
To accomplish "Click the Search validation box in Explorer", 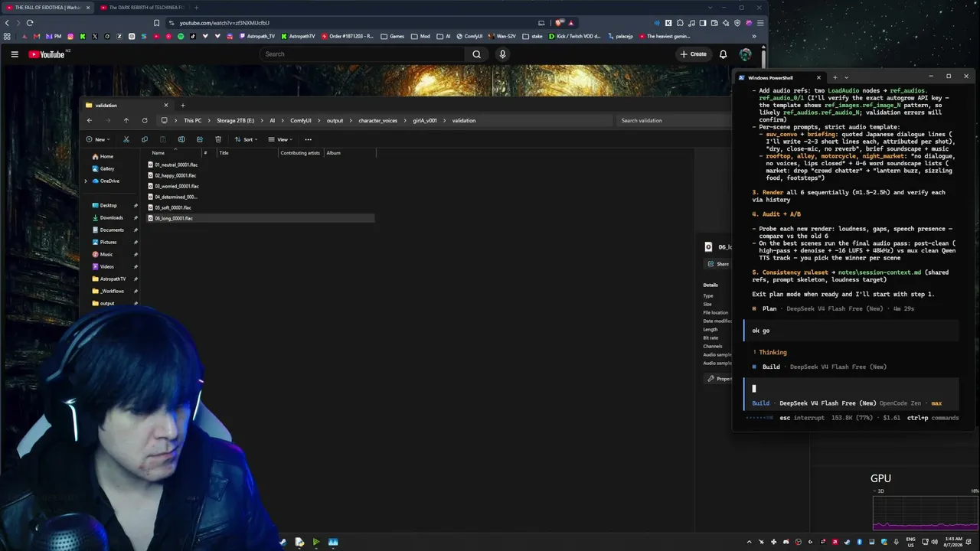I will 672,120.
